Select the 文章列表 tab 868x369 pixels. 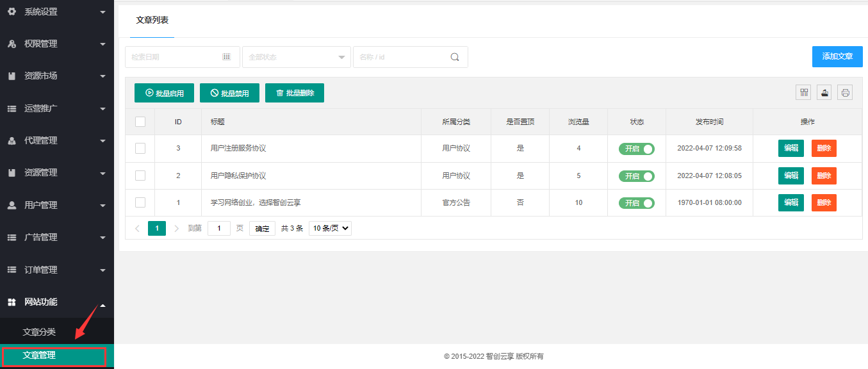pos(152,20)
